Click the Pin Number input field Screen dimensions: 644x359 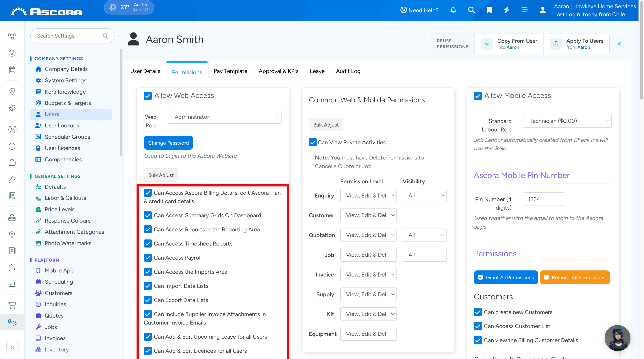point(544,199)
